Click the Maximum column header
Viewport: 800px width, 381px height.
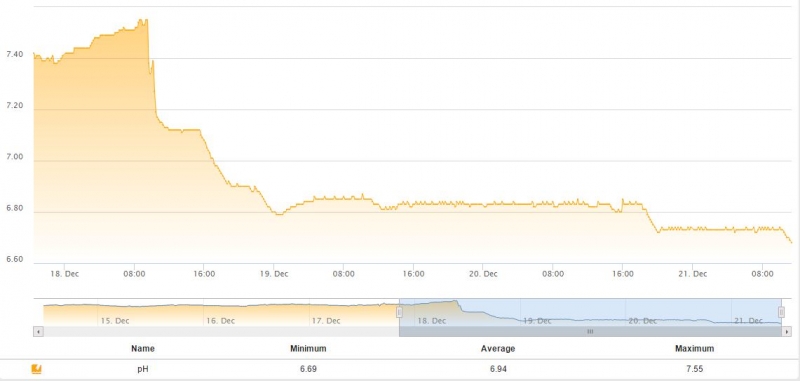(694, 349)
